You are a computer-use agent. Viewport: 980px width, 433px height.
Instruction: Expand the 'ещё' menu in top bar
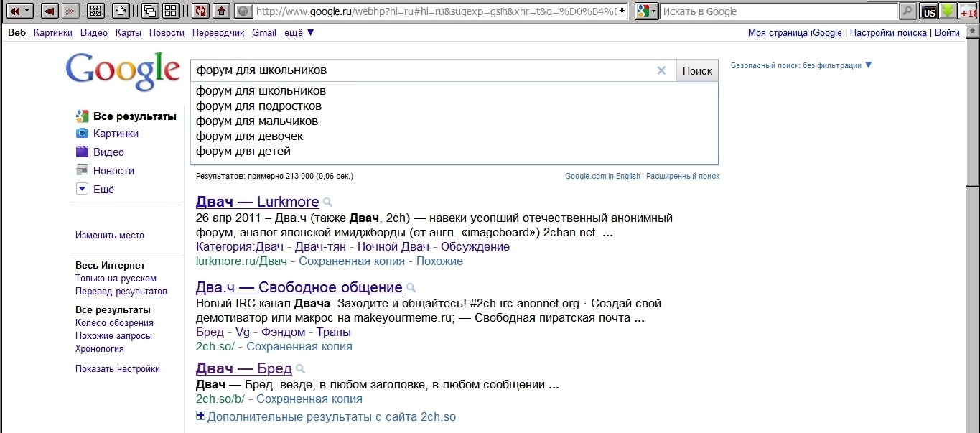(299, 32)
